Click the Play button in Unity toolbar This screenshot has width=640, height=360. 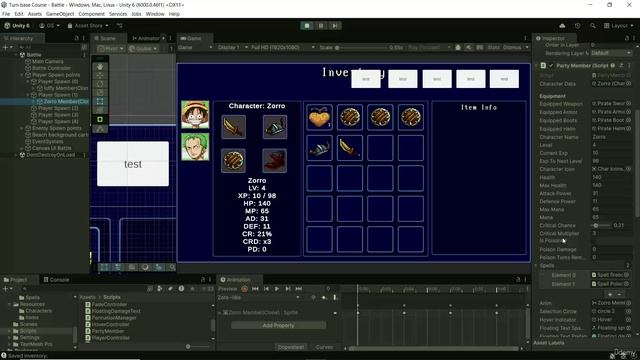[307, 26]
